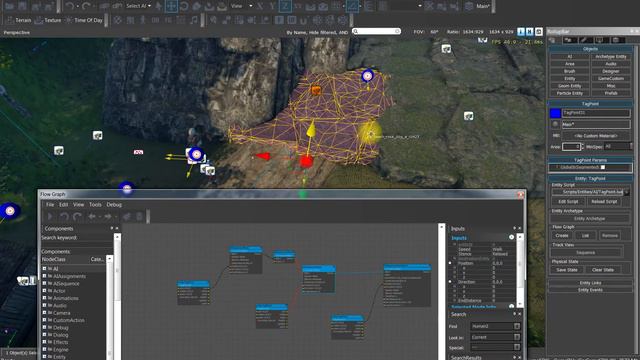Enable the Y axis constraint
This screenshot has height=360, width=640.
[272, 6]
